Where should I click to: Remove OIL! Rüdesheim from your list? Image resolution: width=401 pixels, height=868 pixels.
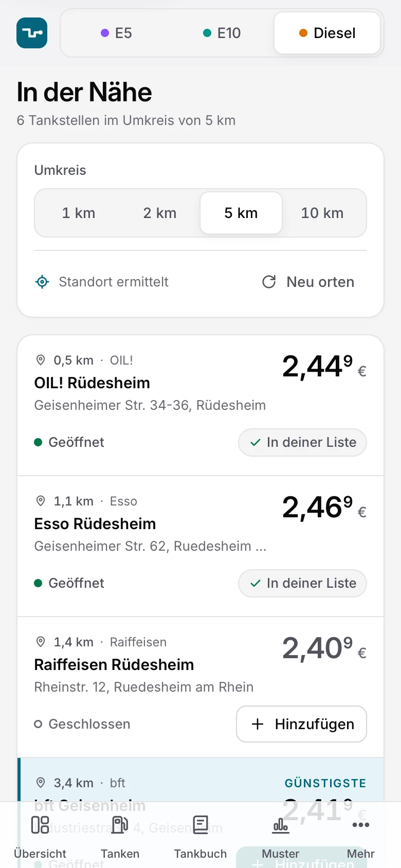click(302, 442)
